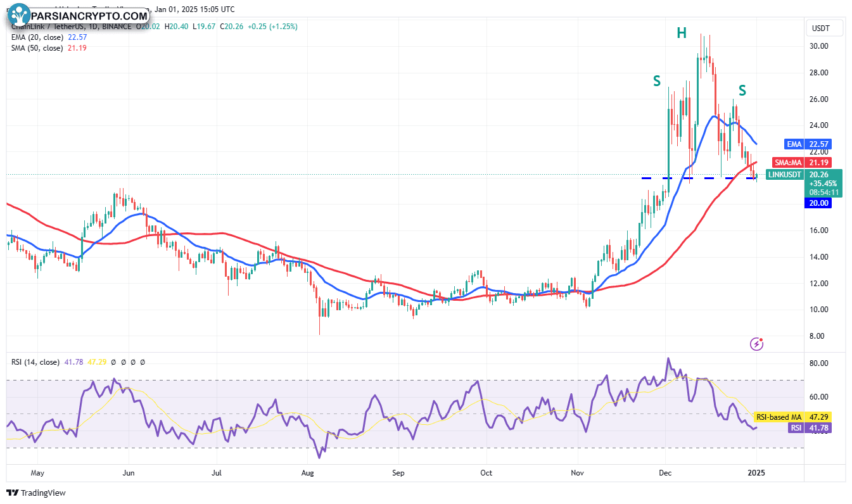This screenshot has height=504, width=852.
Task: Click the Jun label on the time axis
Action: pyautogui.click(x=129, y=472)
